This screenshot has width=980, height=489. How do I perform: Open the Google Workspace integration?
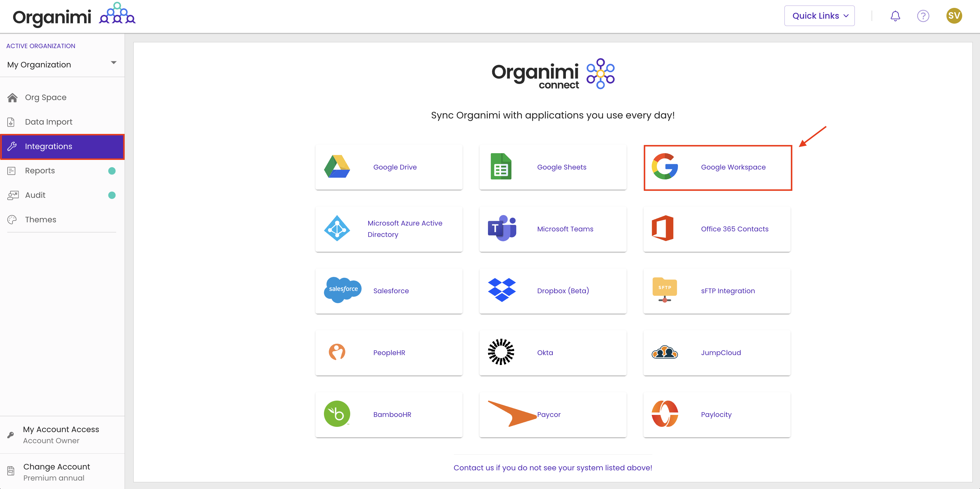(718, 167)
